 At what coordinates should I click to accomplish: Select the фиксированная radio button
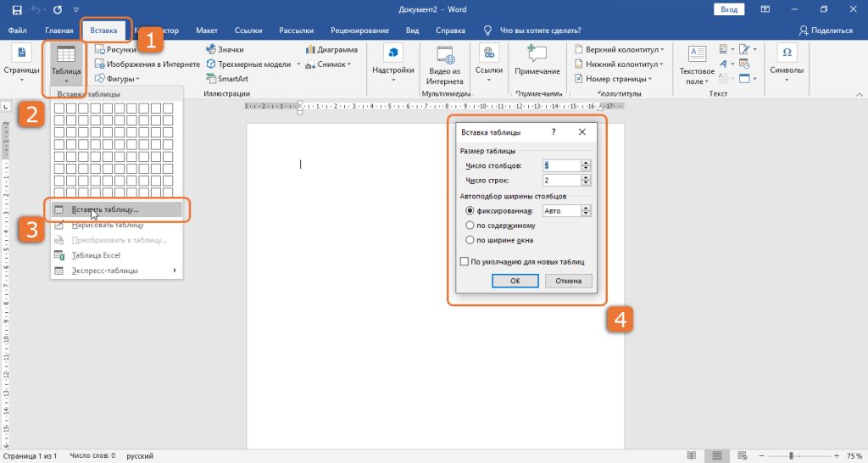(470, 210)
